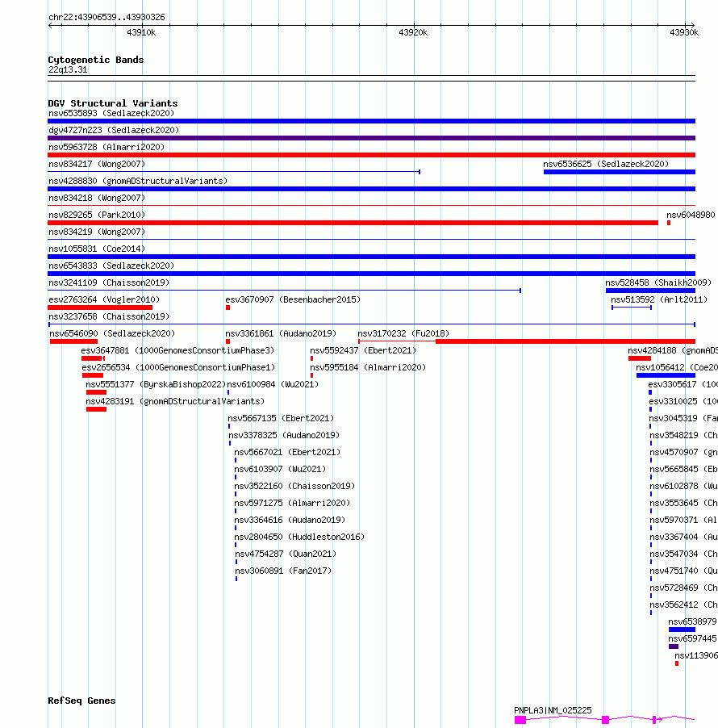The height and width of the screenshot is (728, 718).
Task: Open variant nsv5971275 (Almarri2020)
Action: tap(292, 504)
